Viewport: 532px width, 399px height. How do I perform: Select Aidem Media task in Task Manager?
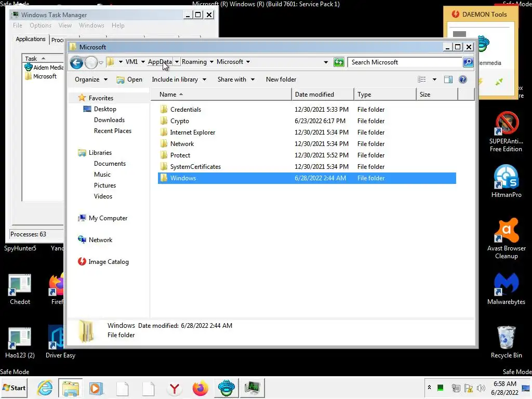pyautogui.click(x=44, y=68)
